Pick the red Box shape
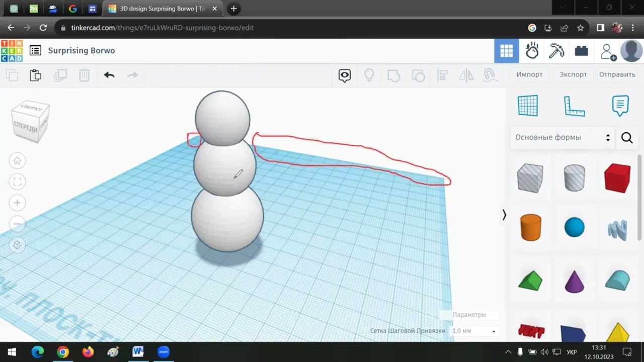 tap(617, 177)
